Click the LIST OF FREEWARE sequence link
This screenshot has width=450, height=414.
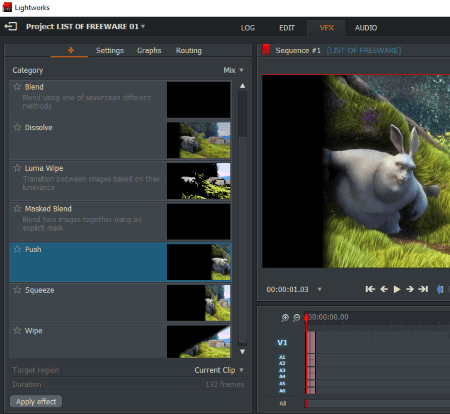click(364, 50)
